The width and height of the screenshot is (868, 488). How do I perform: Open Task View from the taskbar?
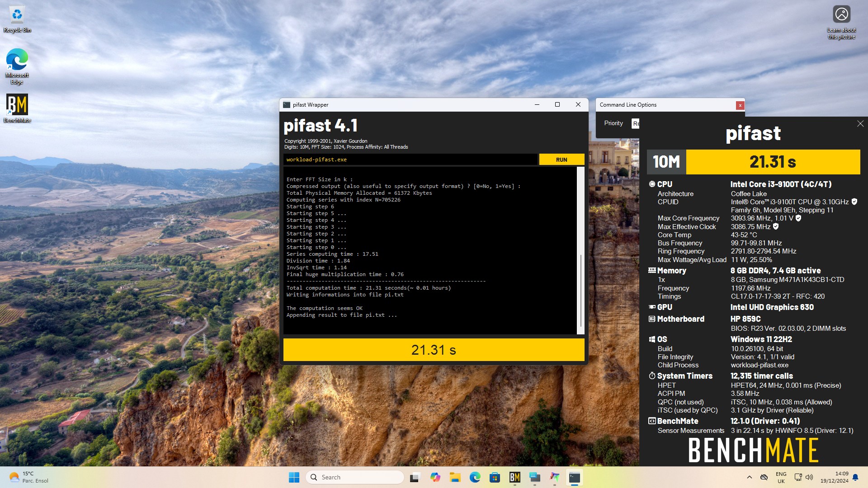pos(415,477)
